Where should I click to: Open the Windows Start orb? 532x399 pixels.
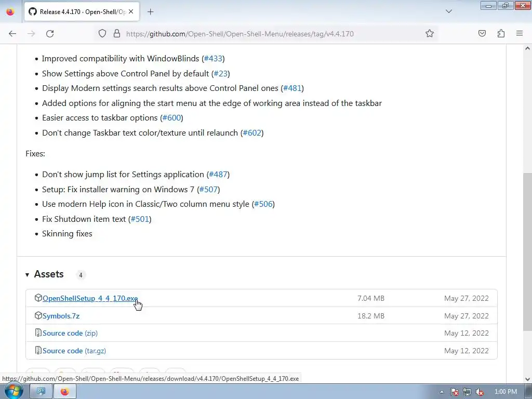point(14,391)
